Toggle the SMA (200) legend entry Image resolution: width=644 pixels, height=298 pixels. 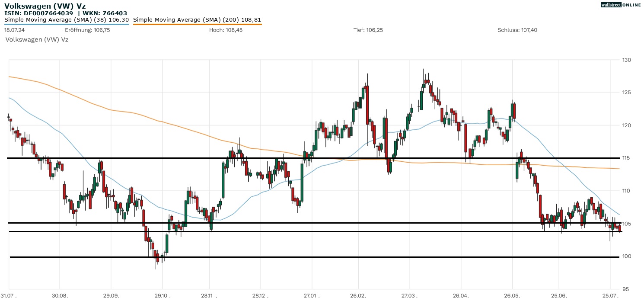tap(197, 20)
